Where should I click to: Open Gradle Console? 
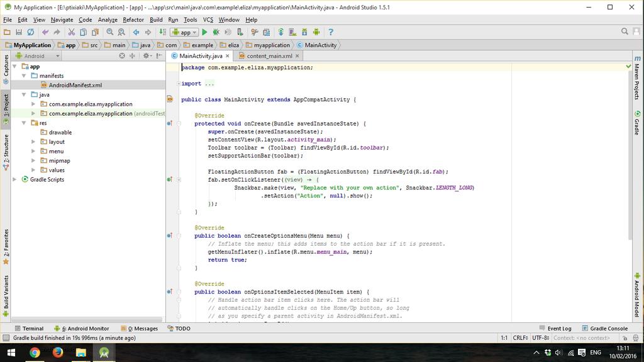(x=605, y=328)
